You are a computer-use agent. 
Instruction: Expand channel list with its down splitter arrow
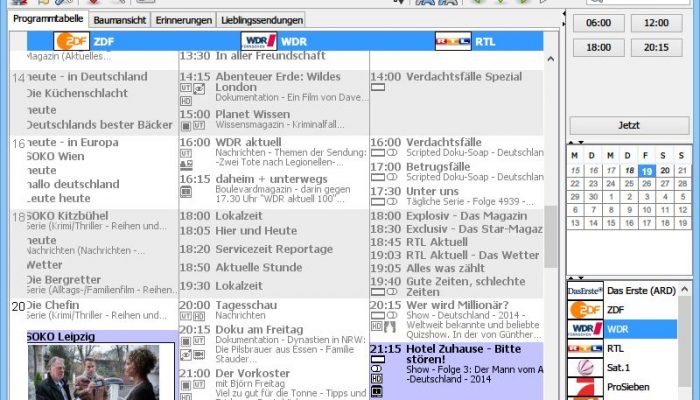581,278
